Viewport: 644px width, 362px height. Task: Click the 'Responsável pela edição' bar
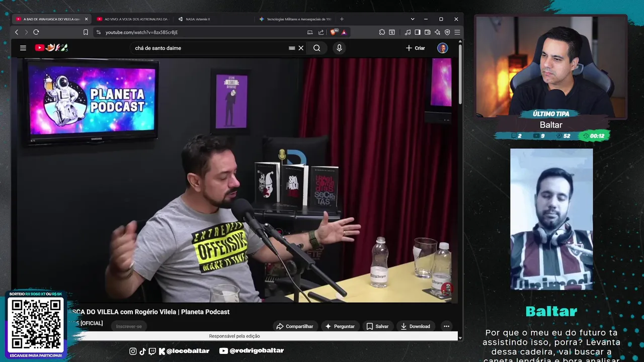pyautogui.click(x=234, y=336)
